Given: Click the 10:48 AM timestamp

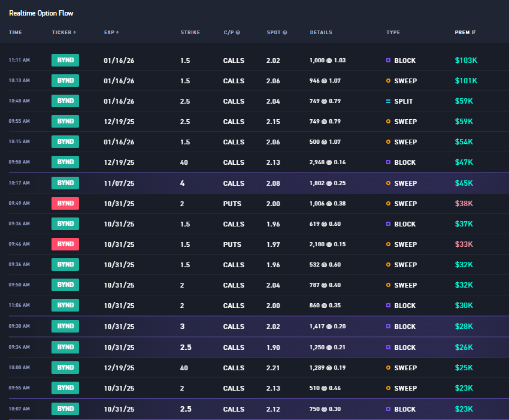Looking at the screenshot, I should tap(19, 101).
